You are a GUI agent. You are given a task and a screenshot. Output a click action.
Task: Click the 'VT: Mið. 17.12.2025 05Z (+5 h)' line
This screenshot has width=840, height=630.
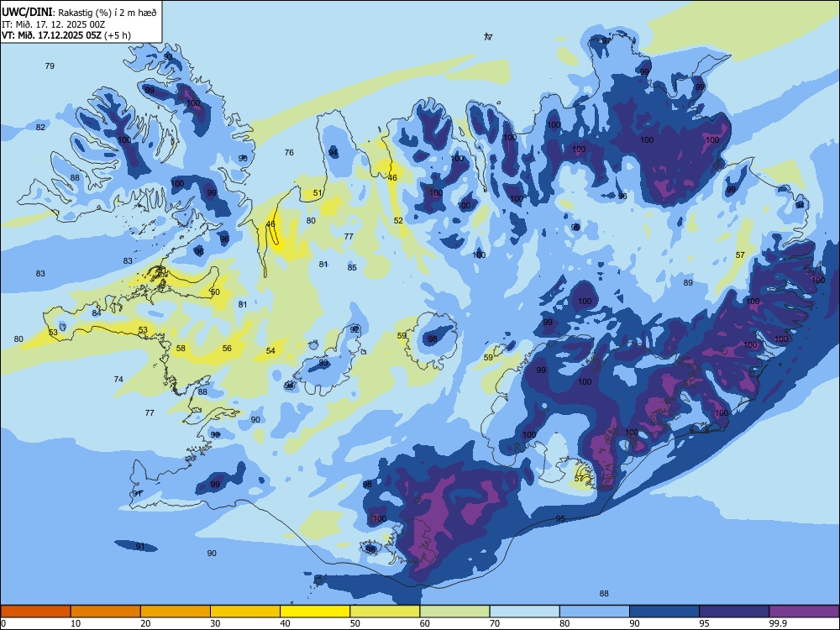tap(66, 35)
